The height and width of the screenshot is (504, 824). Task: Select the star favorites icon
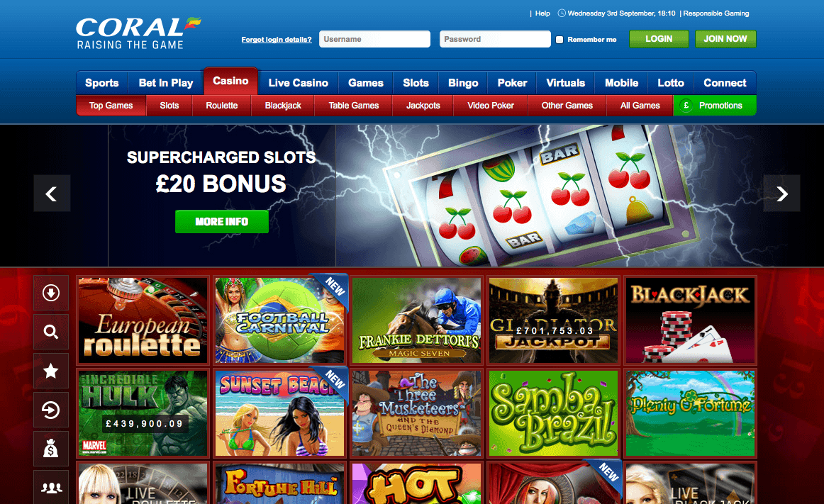[51, 371]
